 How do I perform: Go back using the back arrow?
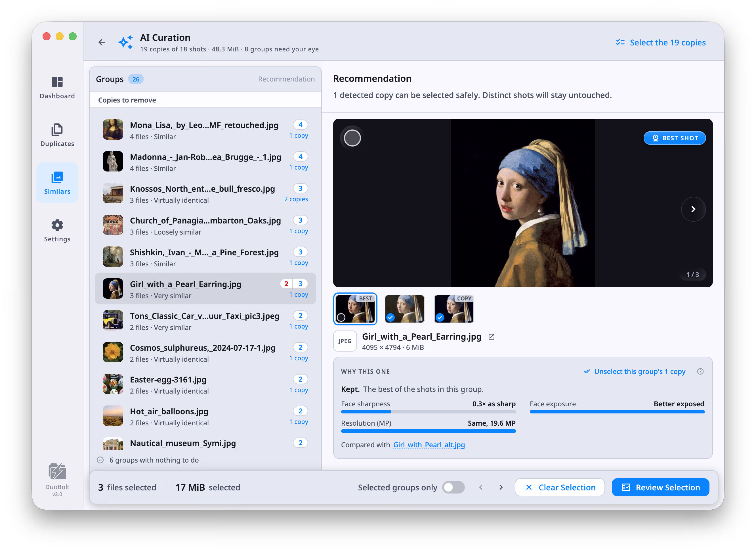pos(102,42)
